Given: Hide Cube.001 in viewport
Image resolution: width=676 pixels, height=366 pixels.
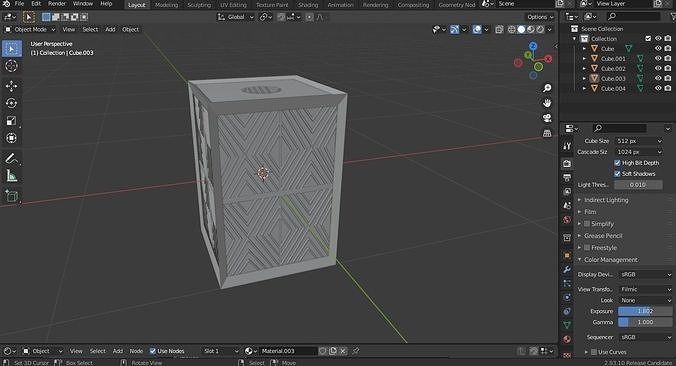Looking at the screenshot, I should 658,58.
